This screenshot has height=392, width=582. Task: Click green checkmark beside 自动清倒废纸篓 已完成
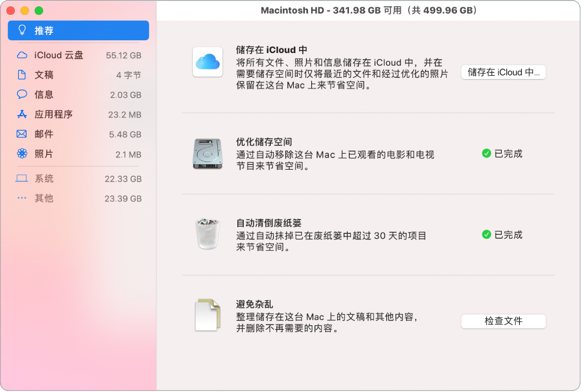pos(486,234)
